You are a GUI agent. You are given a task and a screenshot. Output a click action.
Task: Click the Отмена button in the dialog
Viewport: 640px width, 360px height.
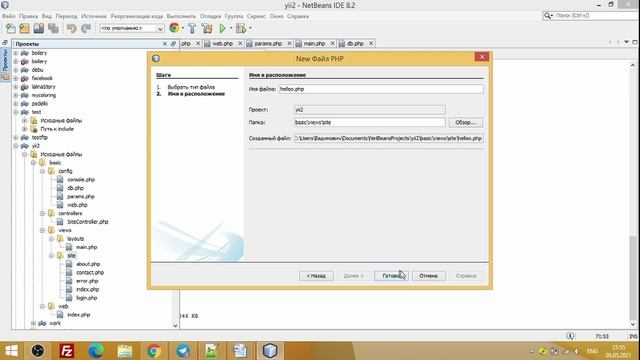(429, 276)
